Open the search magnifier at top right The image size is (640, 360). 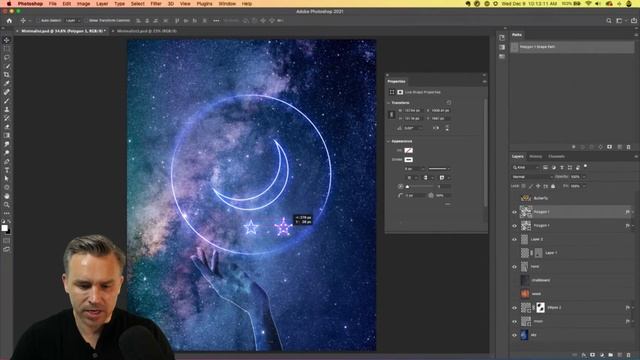click(x=609, y=20)
